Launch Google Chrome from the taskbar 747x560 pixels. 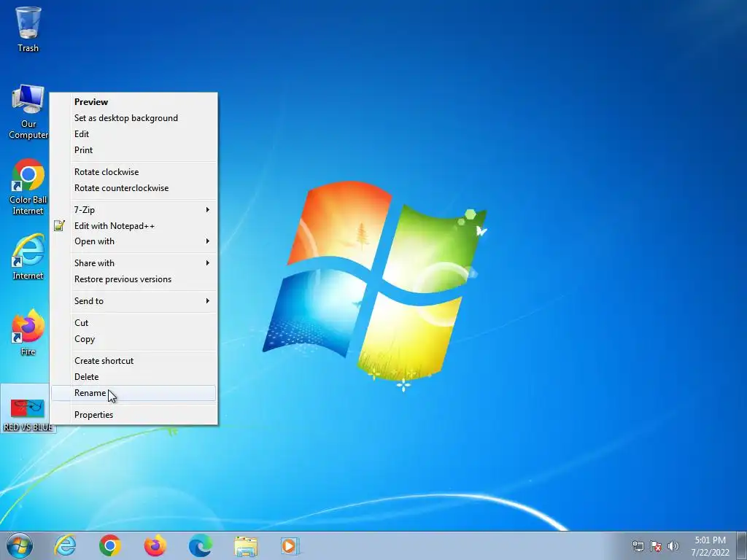pyautogui.click(x=110, y=545)
